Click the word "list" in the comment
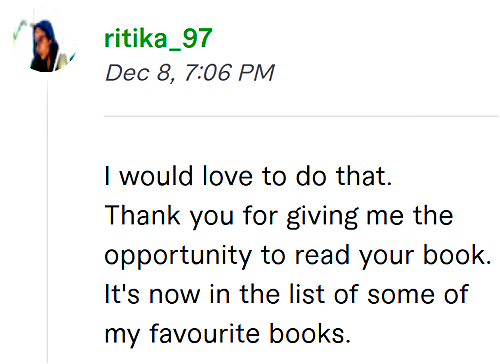Screen dimensions: 500x364 click(307, 294)
